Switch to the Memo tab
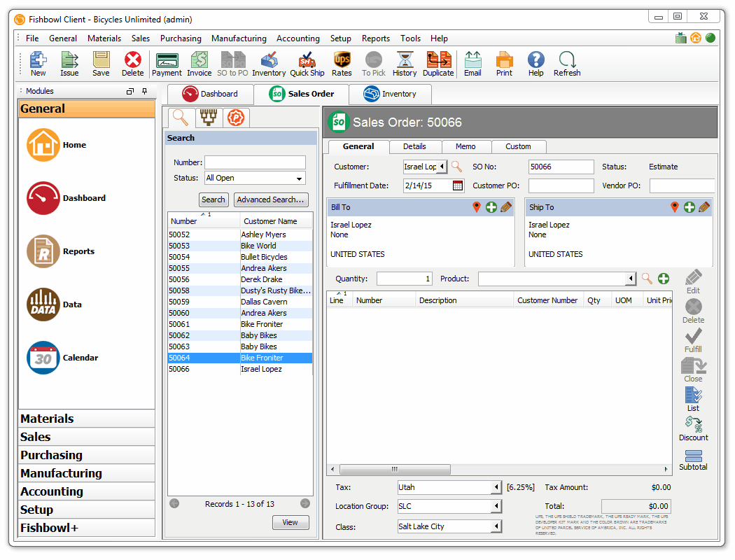735x560 pixels. click(x=465, y=147)
